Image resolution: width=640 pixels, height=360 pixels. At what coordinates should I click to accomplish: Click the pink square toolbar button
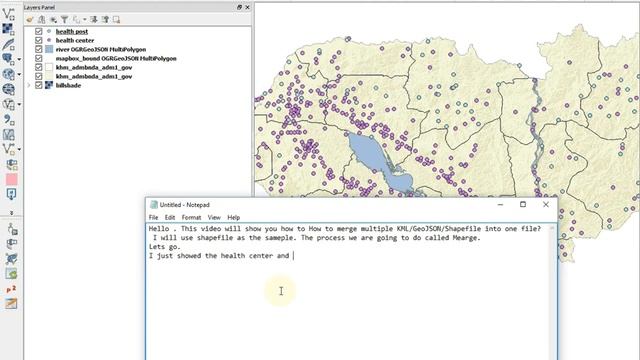11,179
